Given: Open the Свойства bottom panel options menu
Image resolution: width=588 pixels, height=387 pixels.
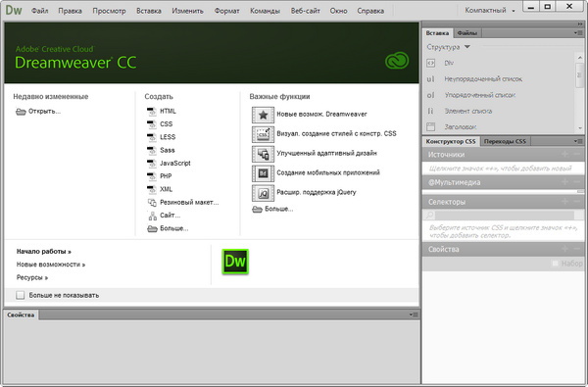Looking at the screenshot, I should click(414, 314).
